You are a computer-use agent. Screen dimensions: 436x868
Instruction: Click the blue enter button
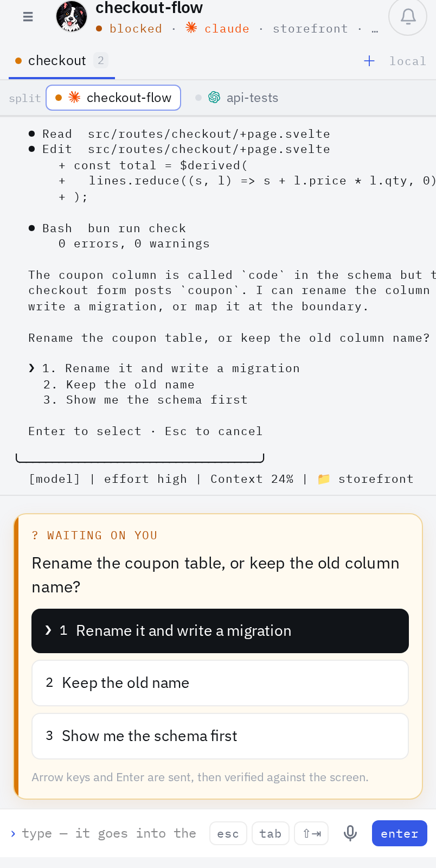[400, 833]
